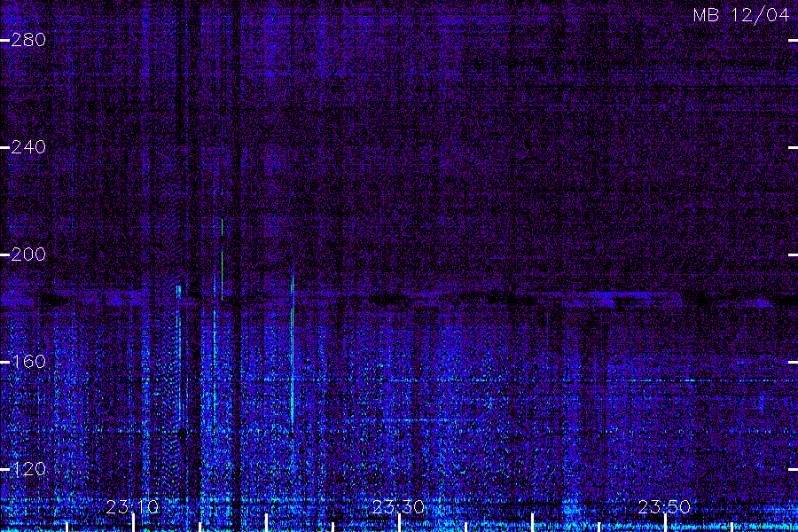This screenshot has height=532, width=798.
Task: Click the tick mark below 23:50
Action: (665, 523)
